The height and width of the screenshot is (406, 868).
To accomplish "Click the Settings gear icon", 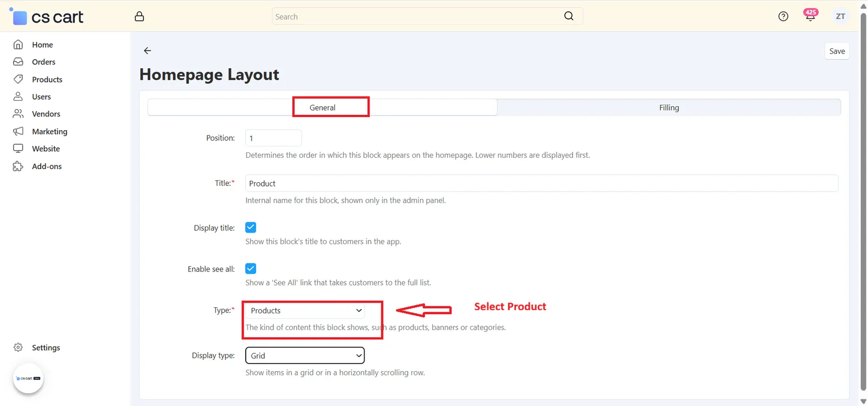I will 18,347.
